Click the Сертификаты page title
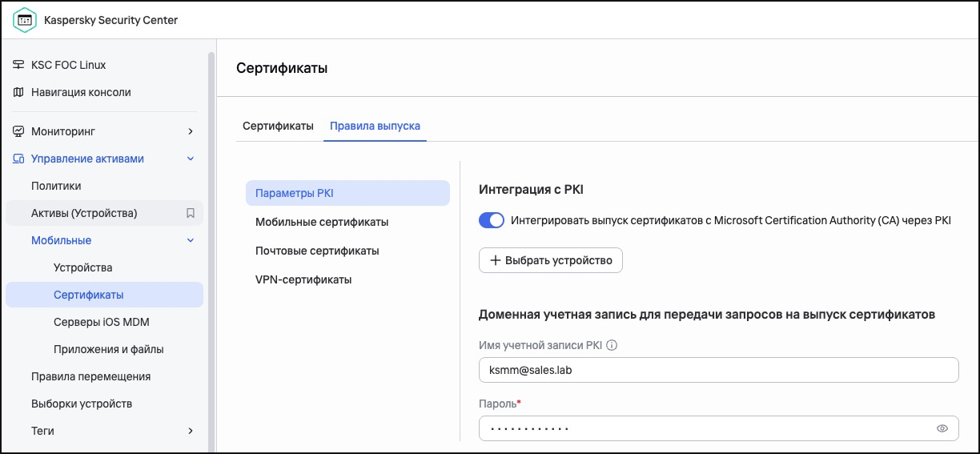Screen dimensions: 980x454 pos(282,68)
